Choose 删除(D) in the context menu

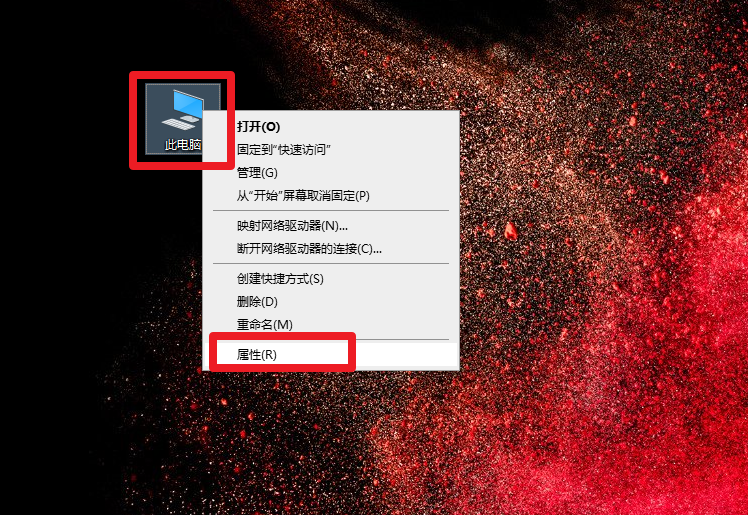pos(331,301)
